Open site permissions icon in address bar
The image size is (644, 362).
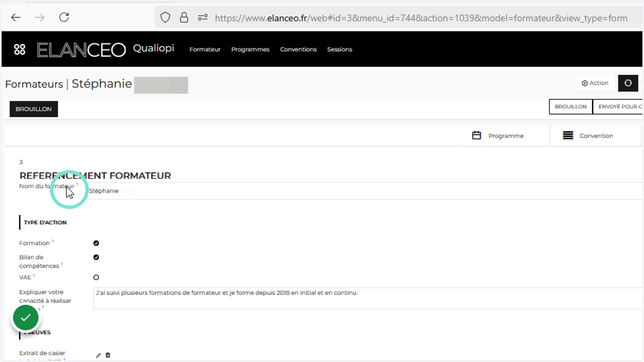point(203,18)
